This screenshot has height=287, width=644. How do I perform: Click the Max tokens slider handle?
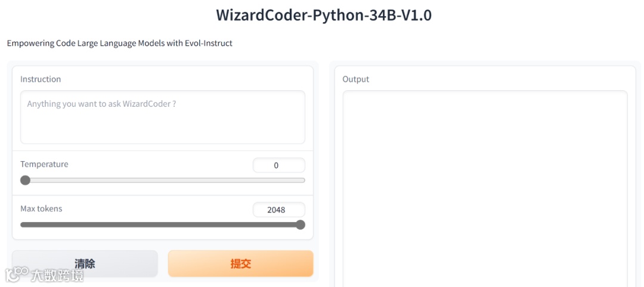(300, 224)
